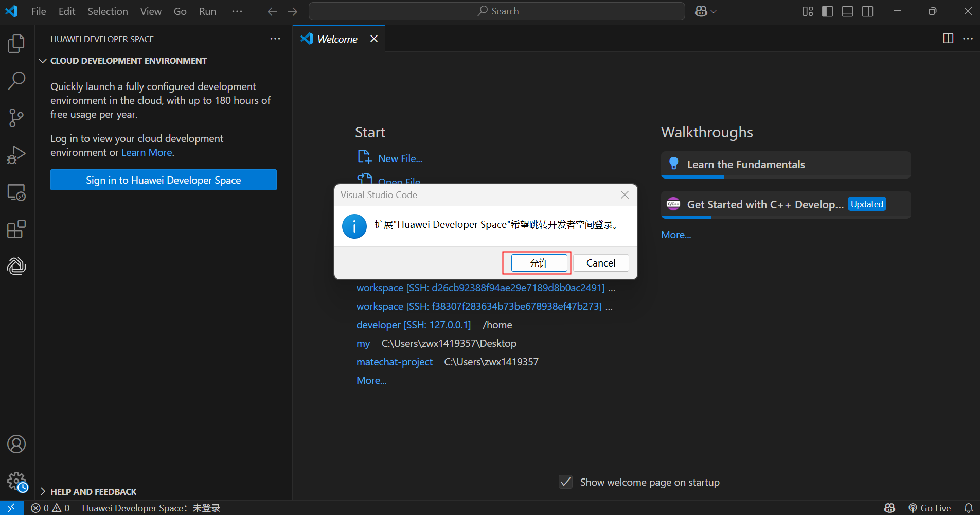Image resolution: width=980 pixels, height=515 pixels.
Task: Open recent workspace SSH d26cb92388f94ae29e7189d8b0ac2491
Action: (x=480, y=288)
